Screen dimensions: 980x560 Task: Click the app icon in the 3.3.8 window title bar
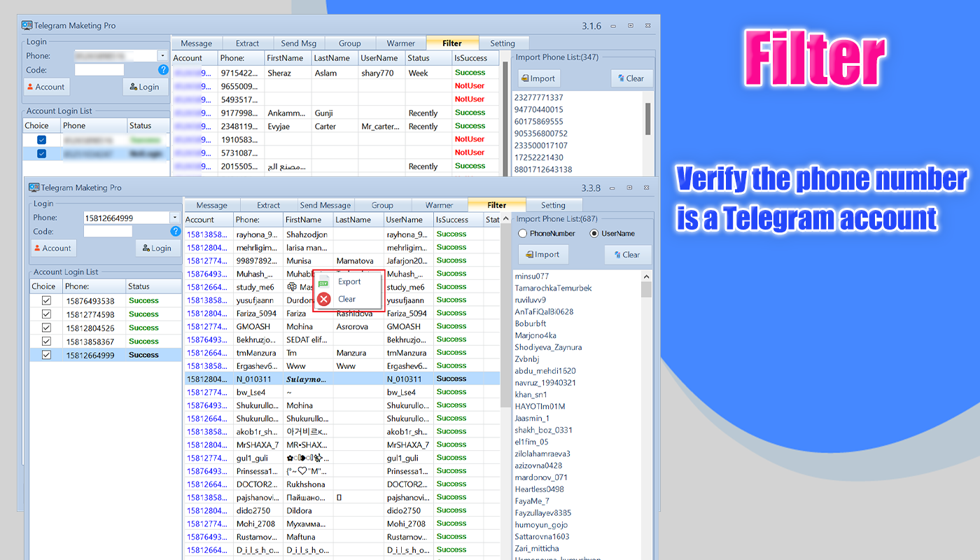click(34, 188)
